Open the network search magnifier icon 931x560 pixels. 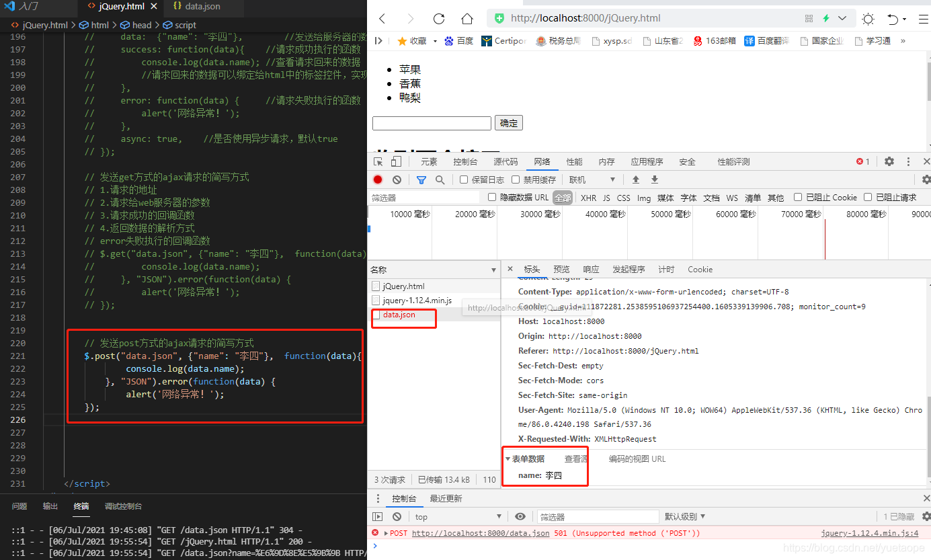(x=440, y=179)
